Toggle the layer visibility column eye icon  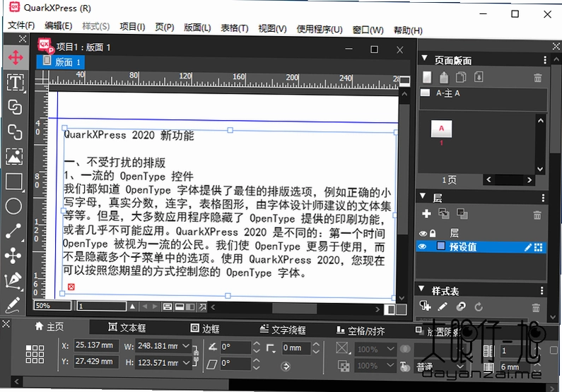pyautogui.click(x=423, y=234)
